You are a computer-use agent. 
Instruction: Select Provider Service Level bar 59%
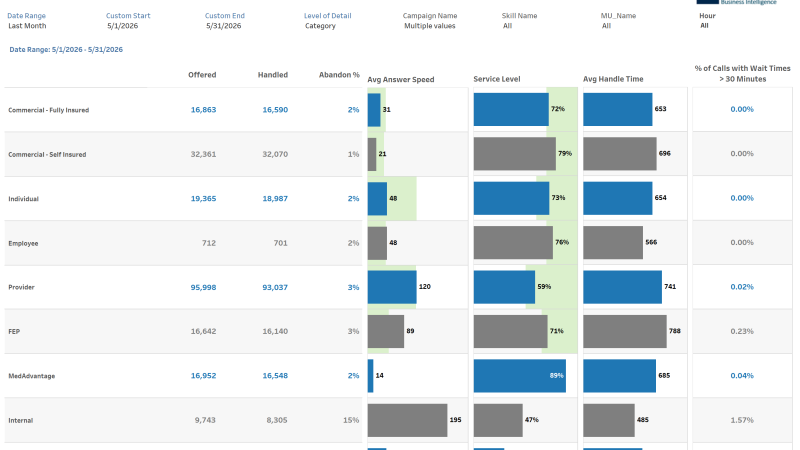[504, 287]
